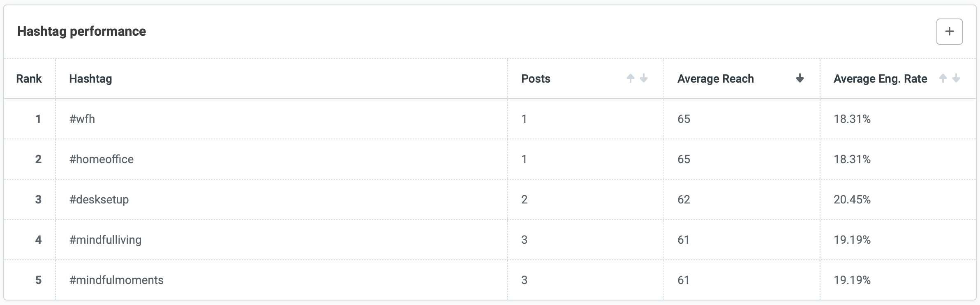Sort Posts descending with the down arrow
Viewport: 980px width, 305px height.
643,79
